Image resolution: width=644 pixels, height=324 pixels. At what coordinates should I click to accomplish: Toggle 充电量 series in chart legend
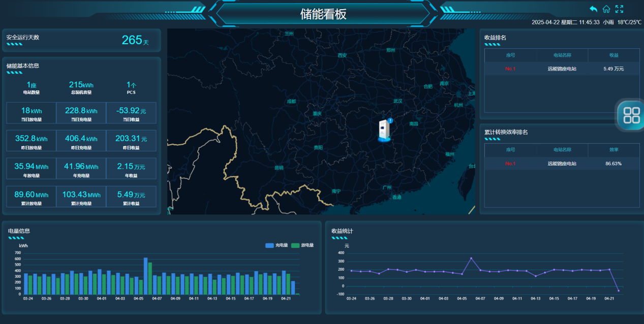[277, 245]
